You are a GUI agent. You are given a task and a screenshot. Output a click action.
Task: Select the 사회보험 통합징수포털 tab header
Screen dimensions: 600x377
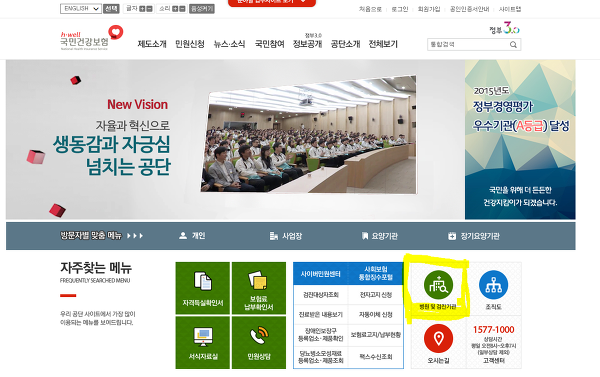click(x=376, y=273)
